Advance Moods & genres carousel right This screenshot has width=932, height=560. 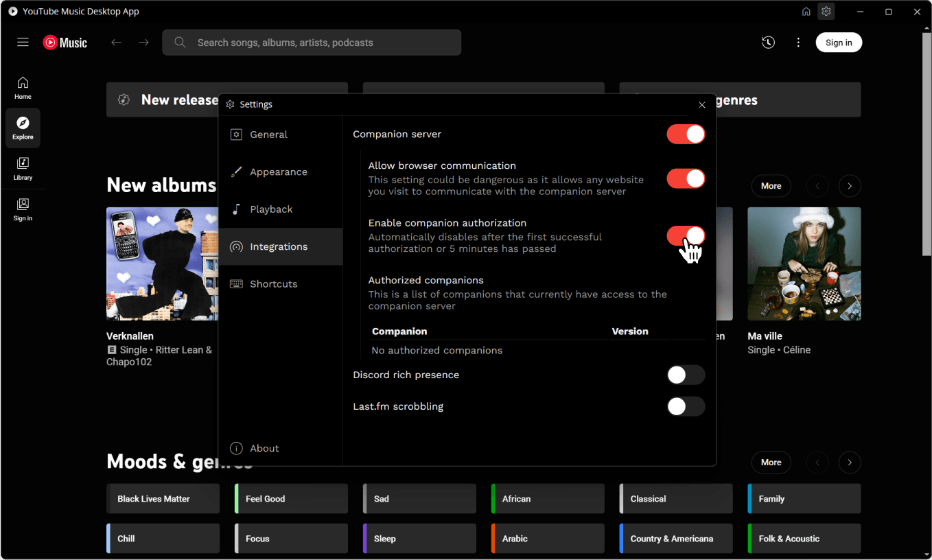850,463
